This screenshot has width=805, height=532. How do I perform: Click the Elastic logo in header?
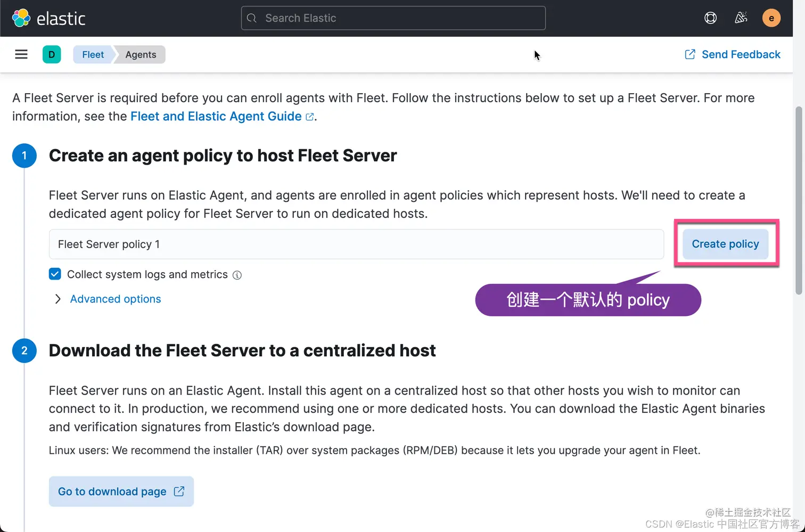tap(48, 18)
